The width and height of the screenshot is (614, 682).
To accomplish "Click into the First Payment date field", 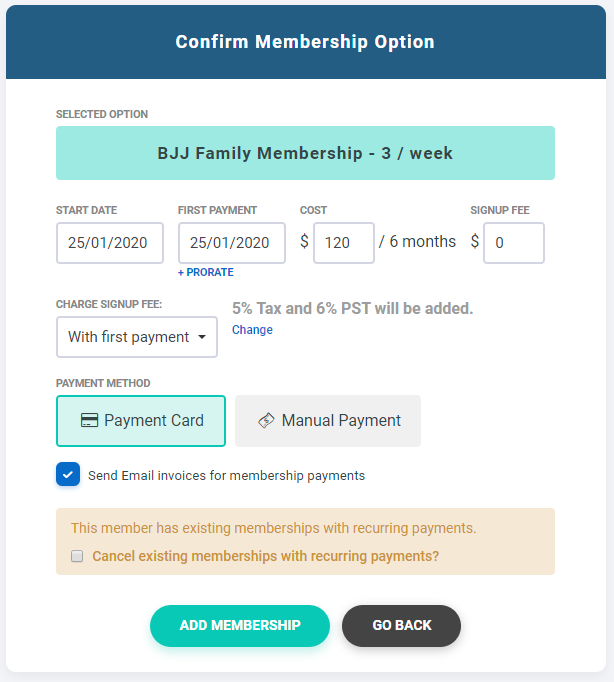I will [x=232, y=243].
